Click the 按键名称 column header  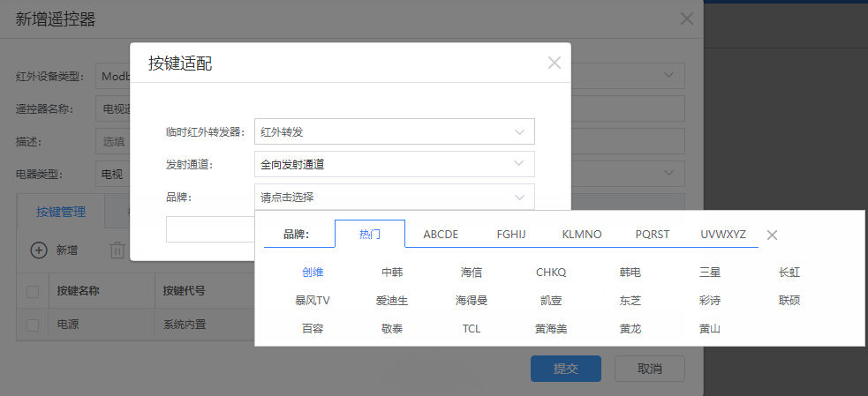[78, 291]
